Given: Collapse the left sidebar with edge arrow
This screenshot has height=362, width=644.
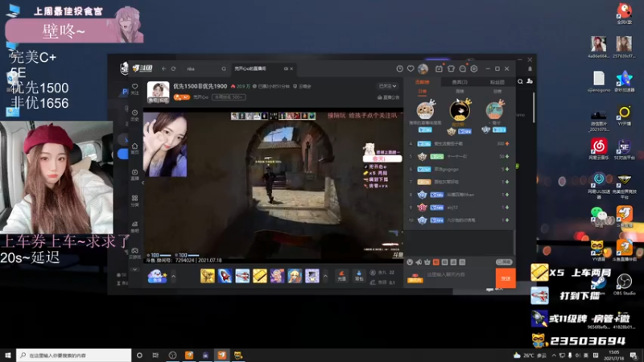Looking at the screenshot, I should (x=143, y=183).
